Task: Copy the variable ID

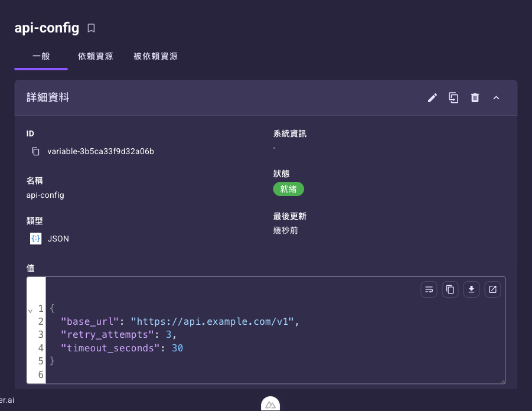Action: point(35,151)
